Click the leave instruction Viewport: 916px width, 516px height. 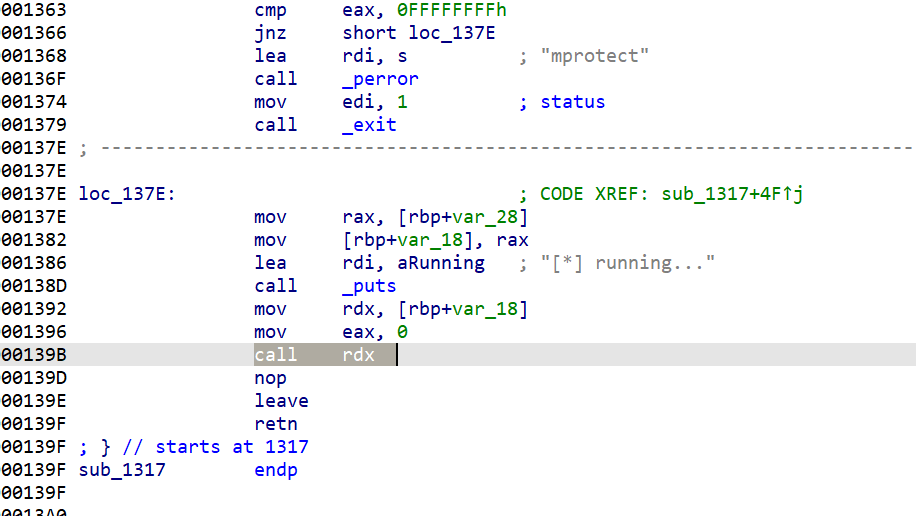click(x=281, y=401)
